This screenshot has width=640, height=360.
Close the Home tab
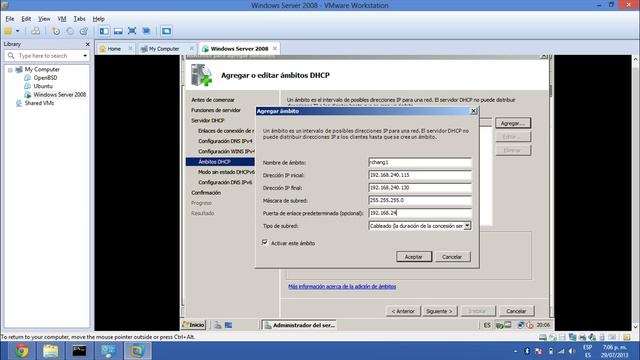click(130, 48)
